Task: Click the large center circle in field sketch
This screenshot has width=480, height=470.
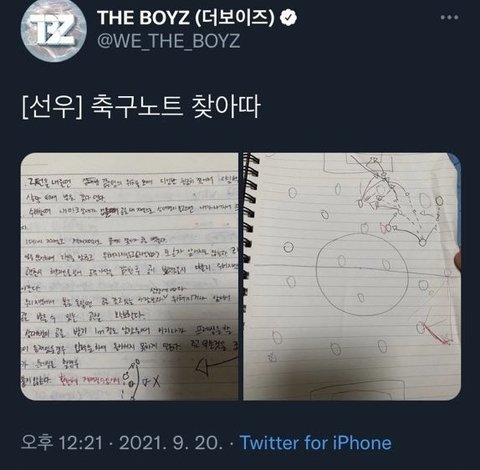Action: (363, 274)
